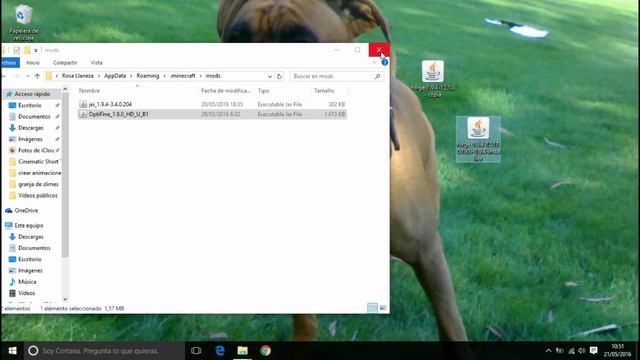Sort by Fecha de modificación column header
Viewport: 640px width, 360px height.
[226, 91]
